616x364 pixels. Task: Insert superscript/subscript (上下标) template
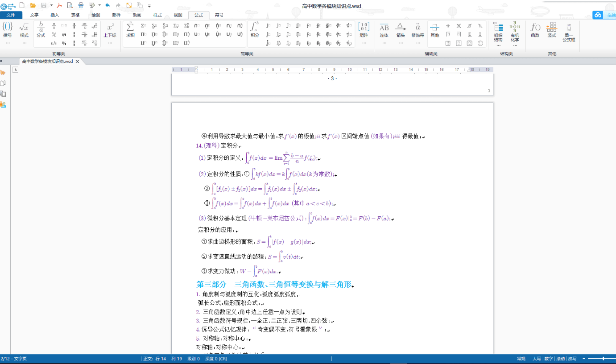110,29
